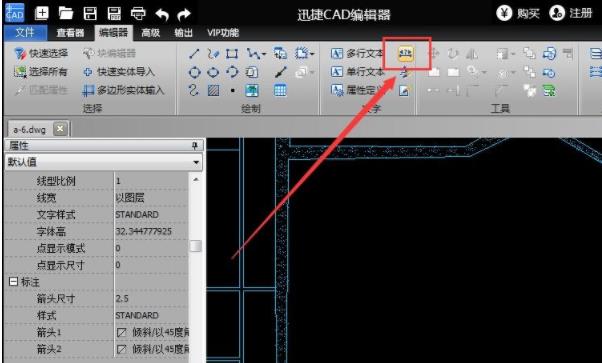602x363 pixels.
Task: Insert an image with the picture icon
Action: (252, 91)
